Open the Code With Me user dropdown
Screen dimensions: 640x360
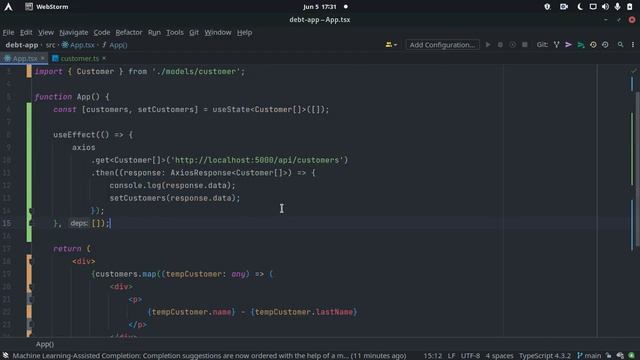pyautogui.click(x=391, y=44)
